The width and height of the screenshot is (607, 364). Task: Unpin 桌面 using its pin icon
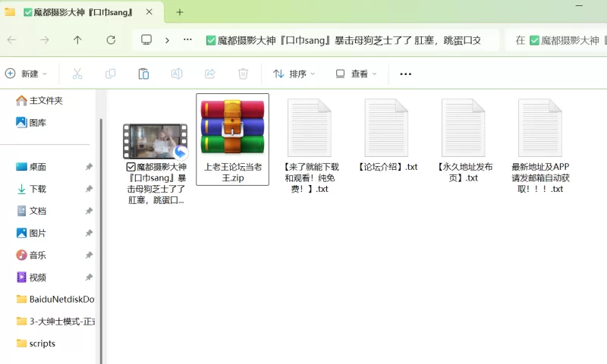pyautogui.click(x=89, y=167)
